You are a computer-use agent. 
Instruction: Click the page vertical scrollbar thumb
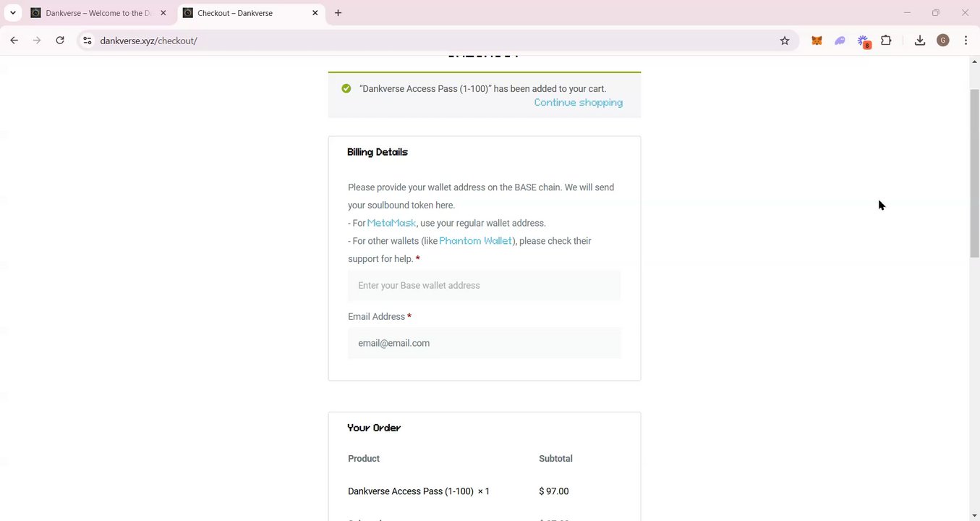[x=974, y=173]
